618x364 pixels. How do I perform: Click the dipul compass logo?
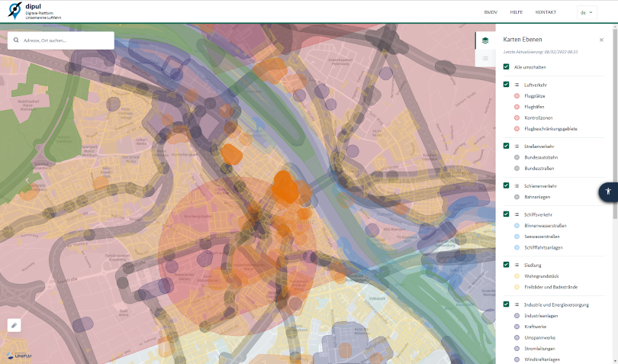13,11
